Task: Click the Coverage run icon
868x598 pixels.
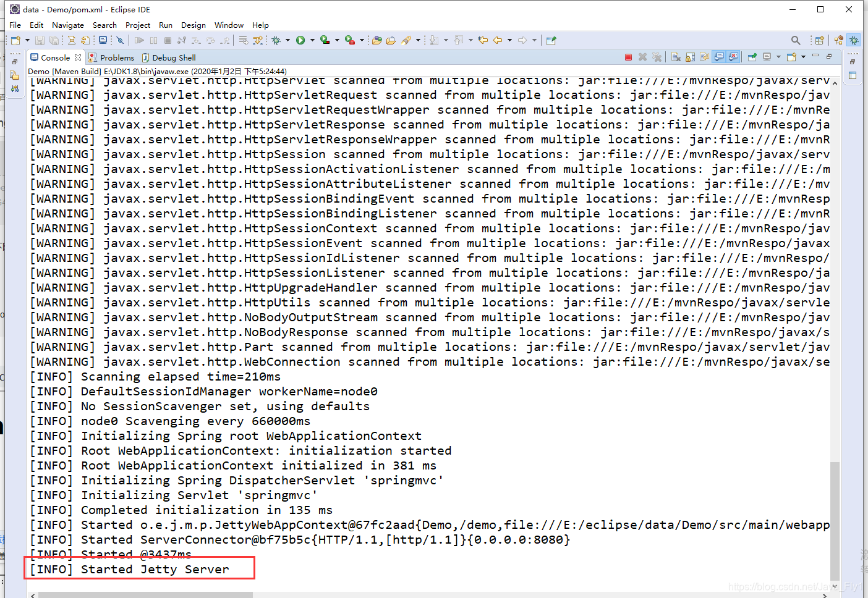Action: [x=325, y=40]
